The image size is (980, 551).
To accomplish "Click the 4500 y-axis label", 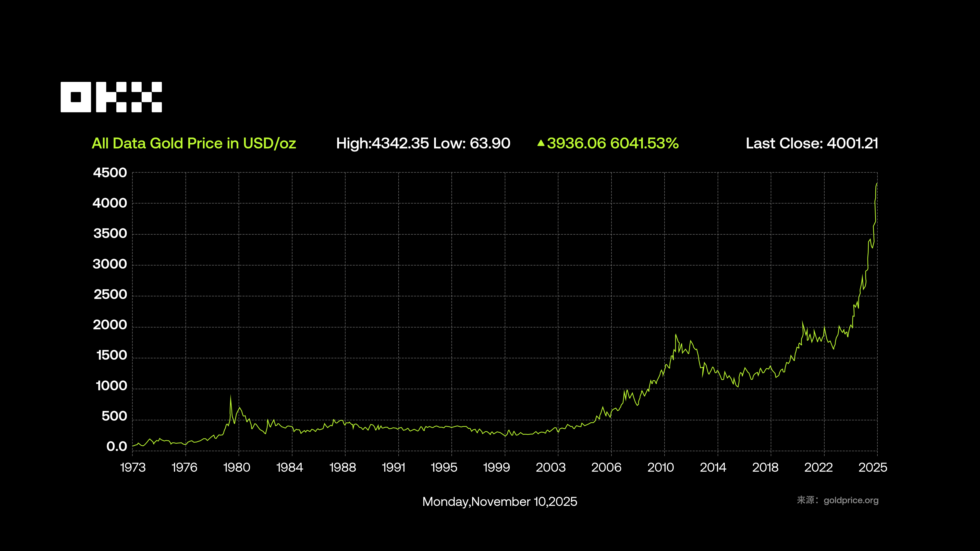I will pos(110,173).
